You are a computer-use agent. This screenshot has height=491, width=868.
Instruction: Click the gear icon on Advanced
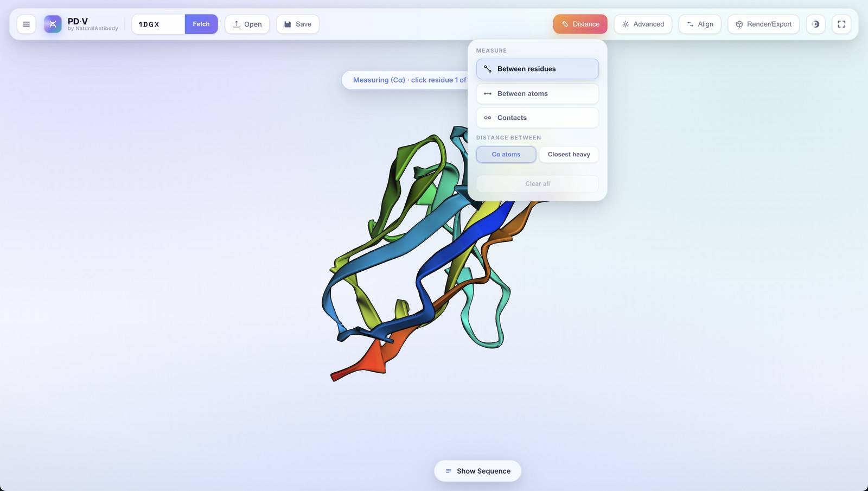626,24
